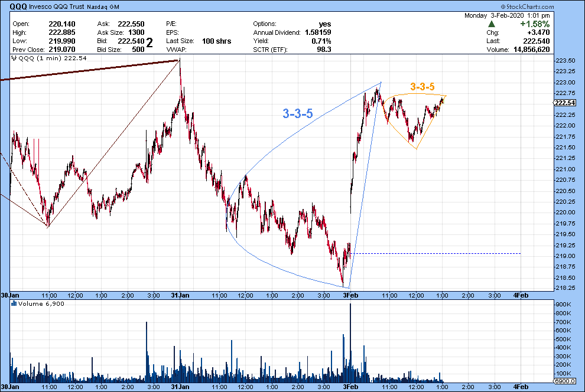The image size is (585, 392).
Task: Click the Chg value +3.470
Action: click(538, 32)
